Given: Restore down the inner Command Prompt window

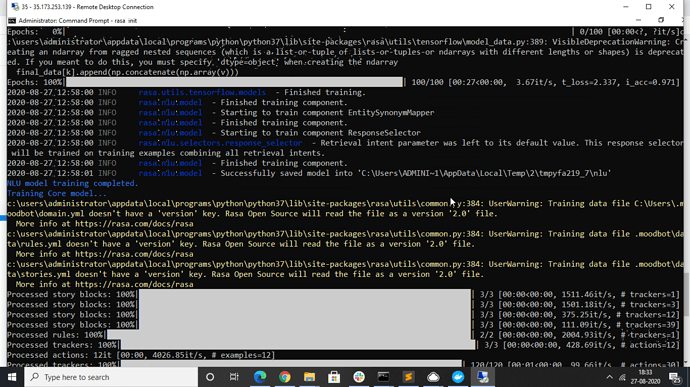Looking at the screenshot, I should (x=661, y=20).
